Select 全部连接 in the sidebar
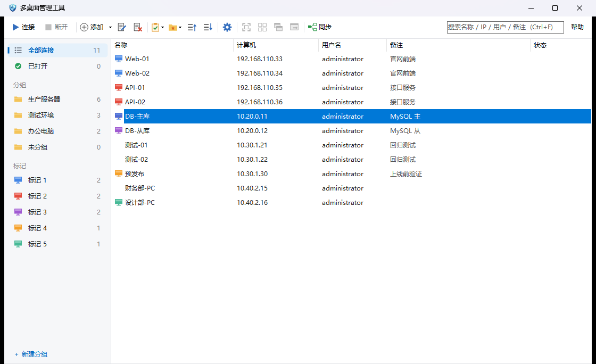Image resolution: width=596 pixels, height=364 pixels. pos(57,50)
